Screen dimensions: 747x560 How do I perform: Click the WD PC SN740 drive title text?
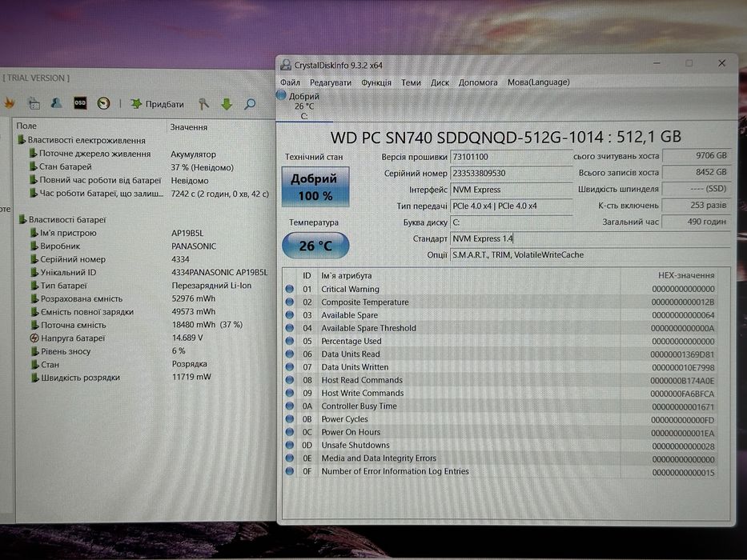505,137
